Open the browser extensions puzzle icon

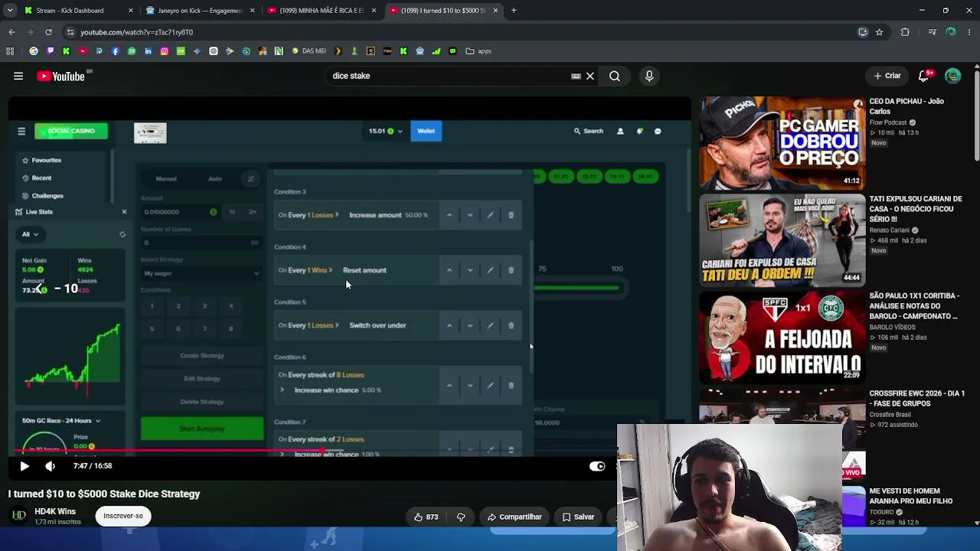pyautogui.click(x=905, y=32)
